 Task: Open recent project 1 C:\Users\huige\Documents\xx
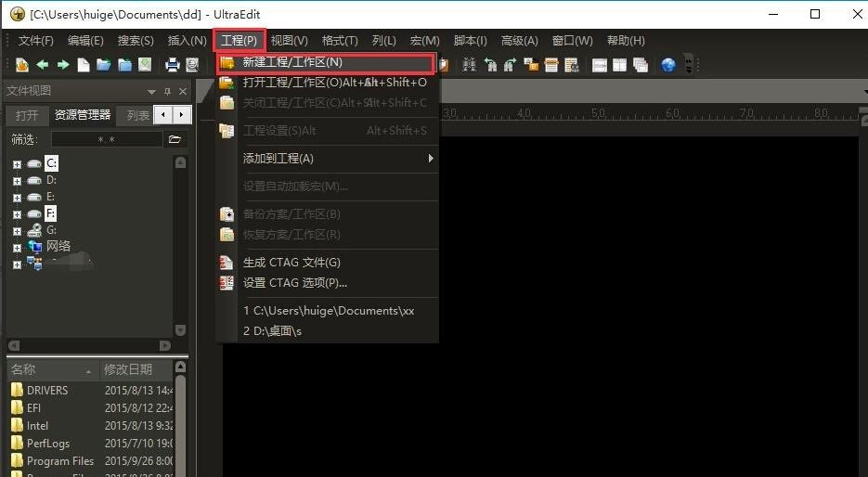tap(327, 311)
